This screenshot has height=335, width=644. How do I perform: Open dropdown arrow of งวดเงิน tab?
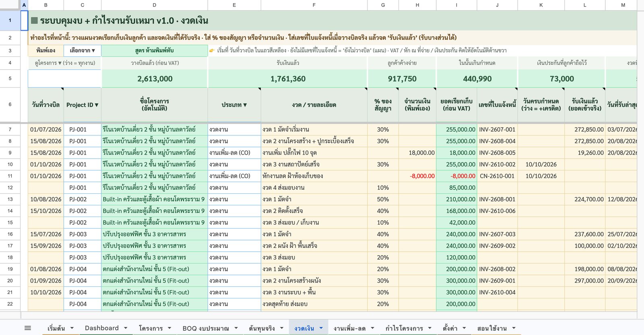(321, 328)
